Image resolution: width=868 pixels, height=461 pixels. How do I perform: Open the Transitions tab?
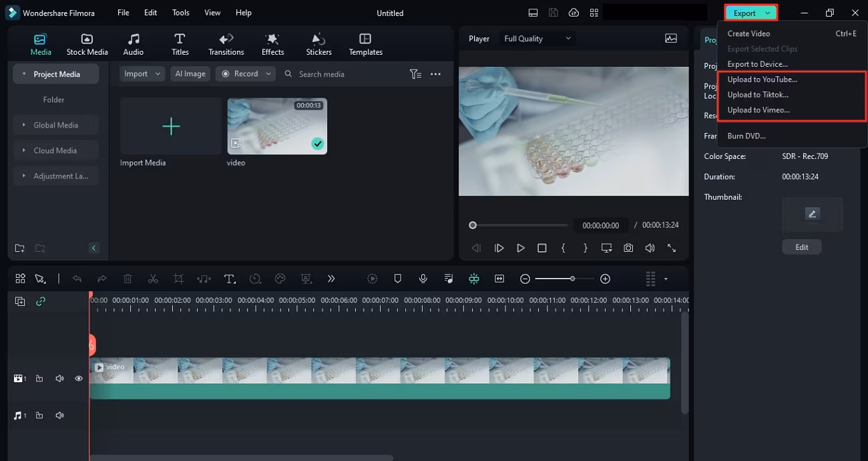coord(226,45)
